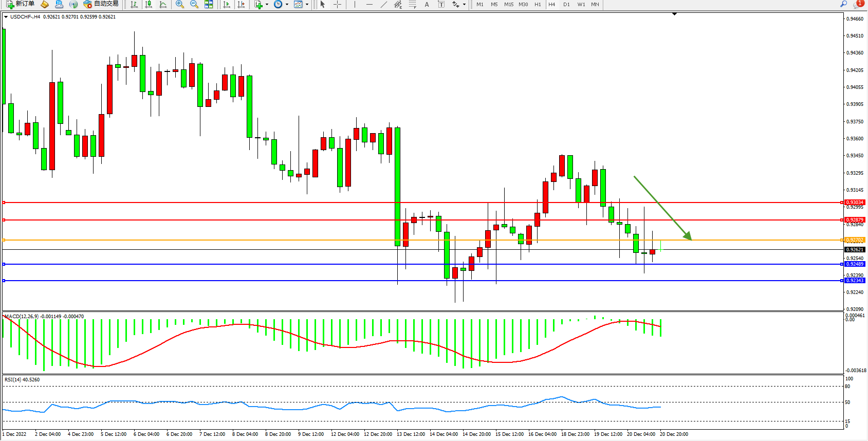Open the chart templates dropdown

pyautogui.click(x=307, y=4)
